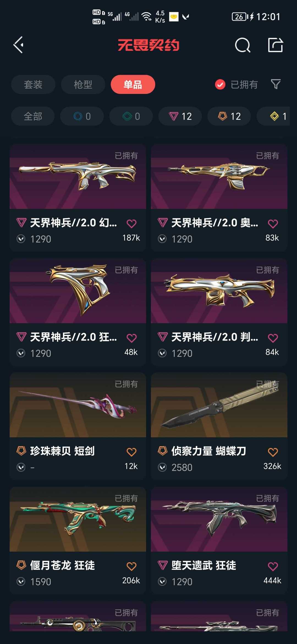
Task: Filter by green diamond tier showing 0
Action: tap(131, 116)
